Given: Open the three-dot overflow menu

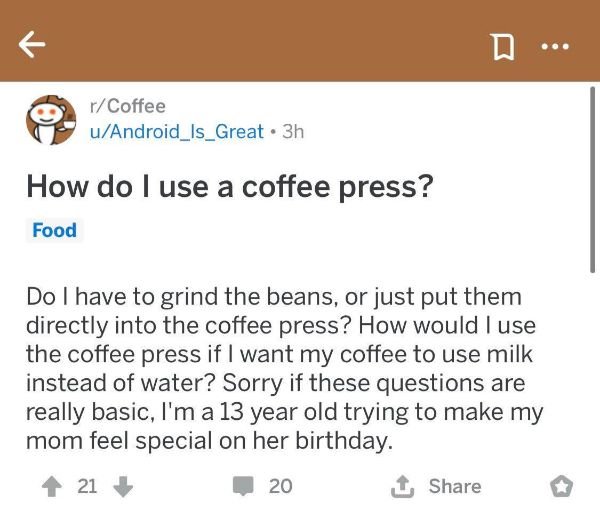Looking at the screenshot, I should point(556,47).
